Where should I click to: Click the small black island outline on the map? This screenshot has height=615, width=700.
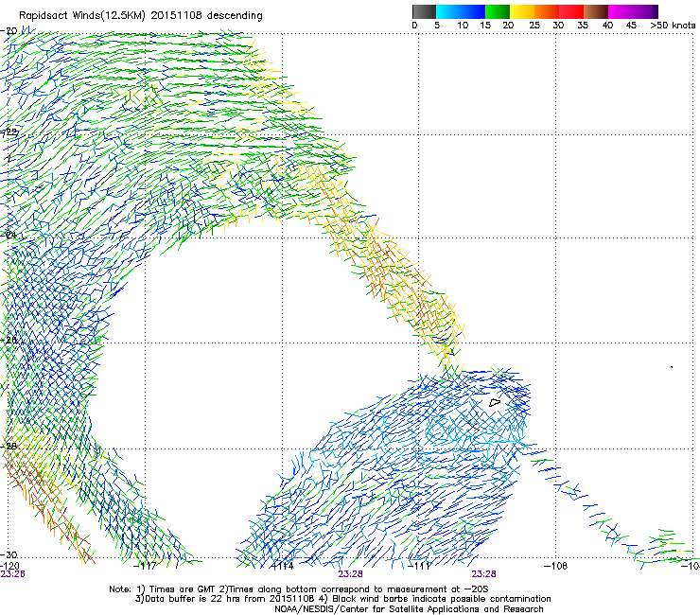(x=495, y=403)
